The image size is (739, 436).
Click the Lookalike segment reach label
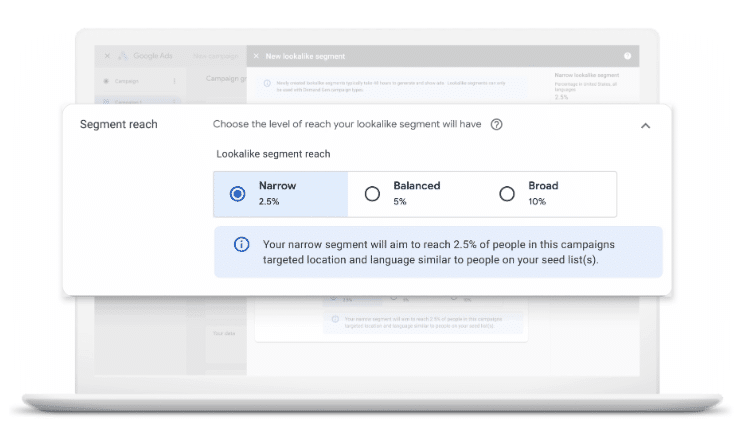tap(273, 154)
